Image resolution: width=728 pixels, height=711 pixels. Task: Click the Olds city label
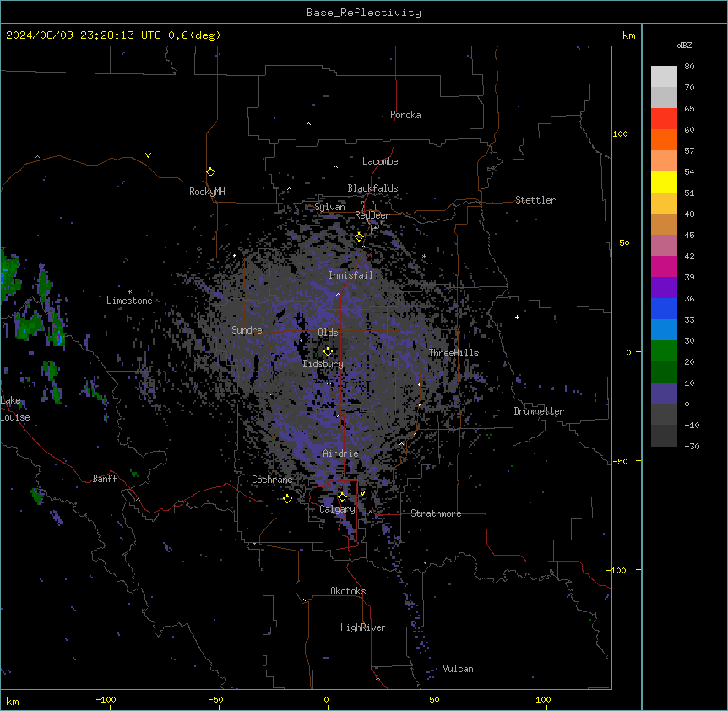click(328, 333)
